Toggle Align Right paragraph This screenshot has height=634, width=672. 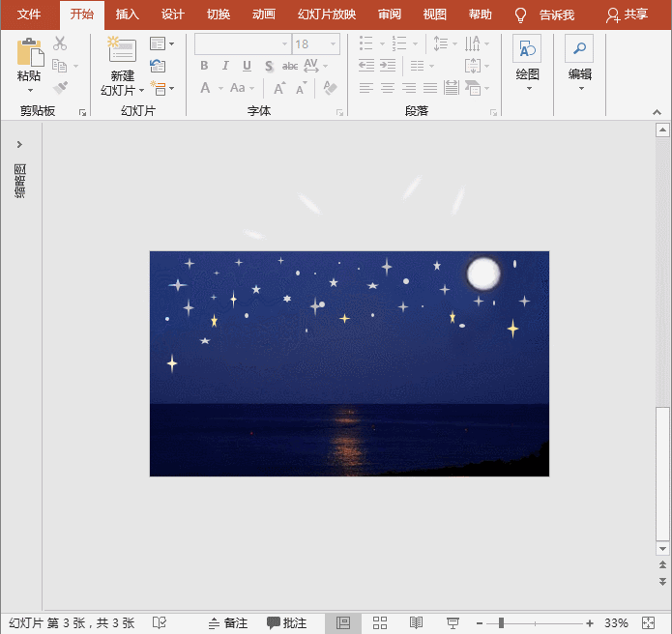pyautogui.click(x=409, y=88)
